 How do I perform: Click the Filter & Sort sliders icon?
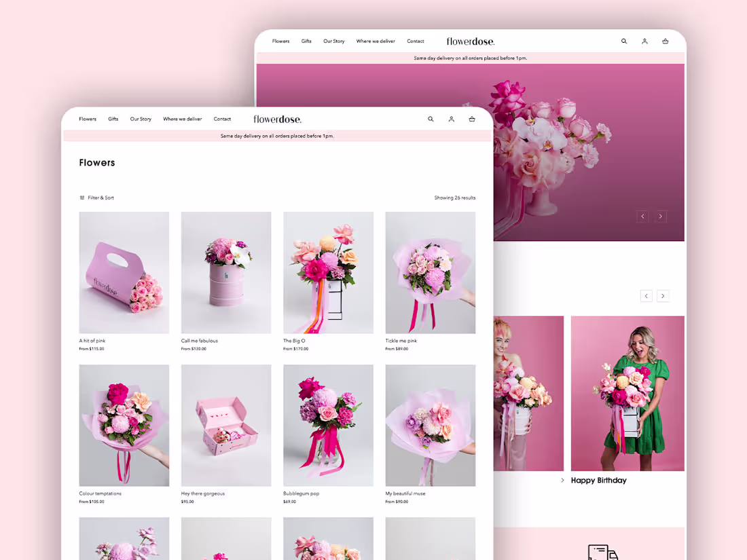pyautogui.click(x=82, y=198)
